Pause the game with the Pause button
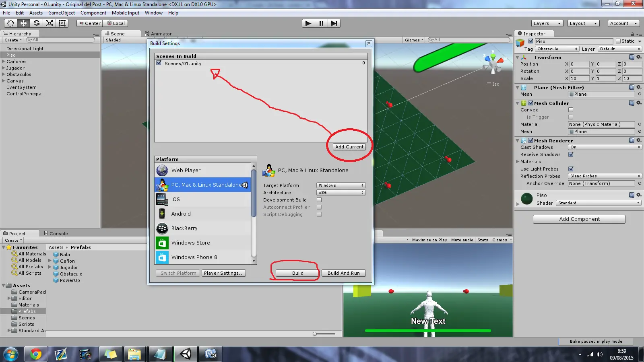 (x=321, y=23)
